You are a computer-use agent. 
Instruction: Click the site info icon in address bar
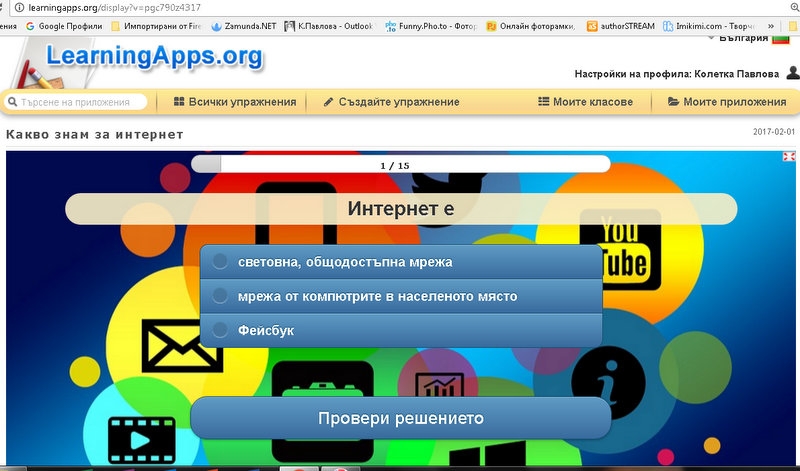tap(19, 8)
